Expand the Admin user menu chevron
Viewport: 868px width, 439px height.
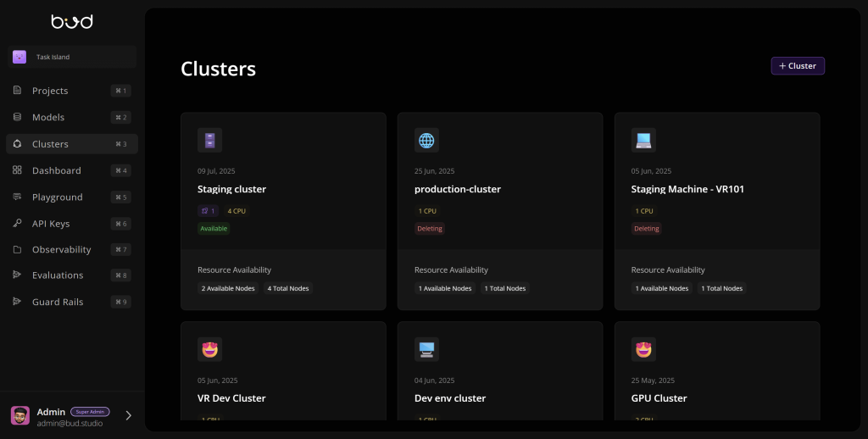pos(128,415)
